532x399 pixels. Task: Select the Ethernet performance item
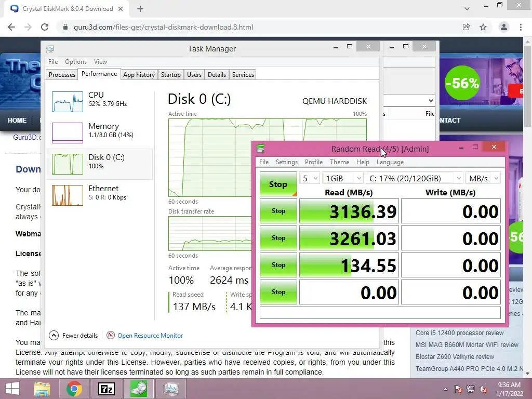coord(99,195)
